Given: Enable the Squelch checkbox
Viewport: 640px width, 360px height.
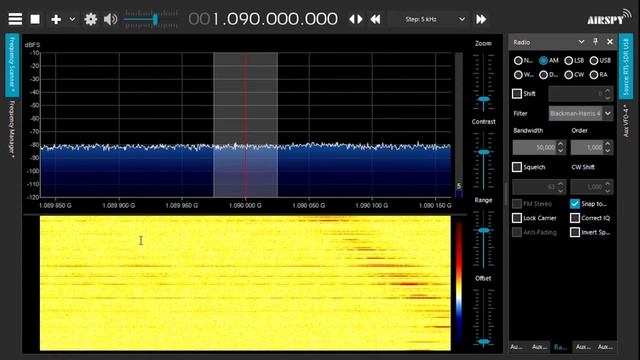Looking at the screenshot, I should pyautogui.click(x=517, y=167).
